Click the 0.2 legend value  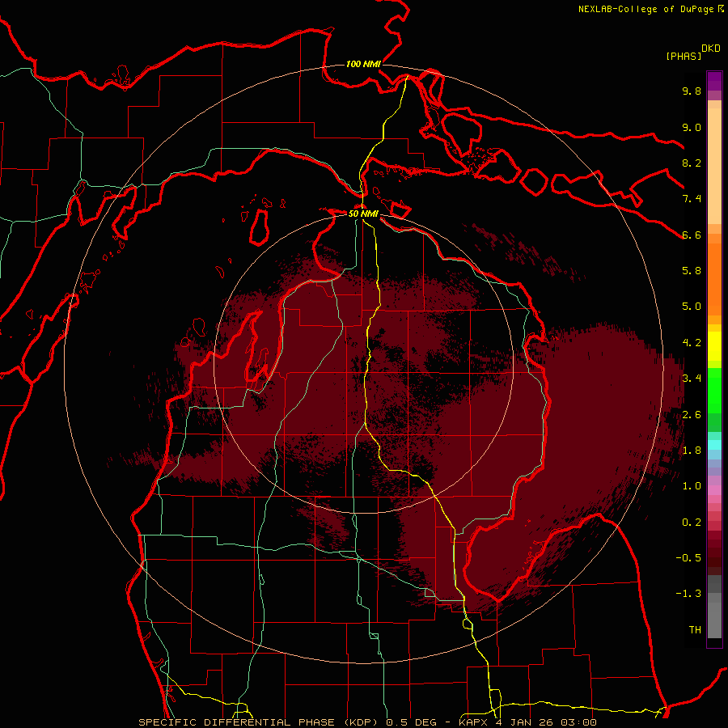pos(692,523)
